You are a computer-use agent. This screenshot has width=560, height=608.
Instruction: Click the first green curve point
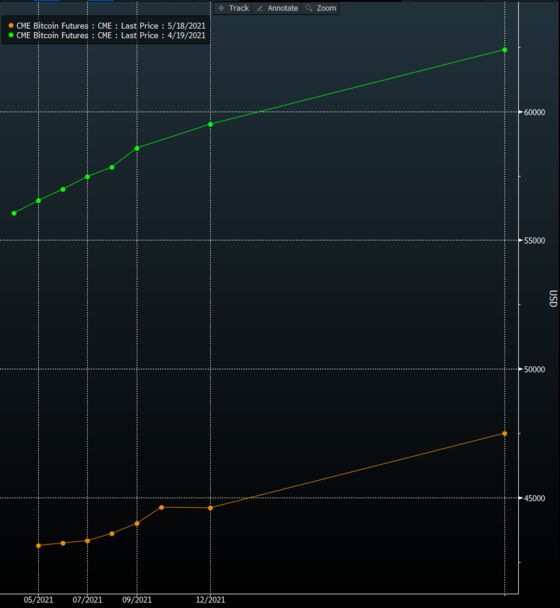pyautogui.click(x=14, y=213)
